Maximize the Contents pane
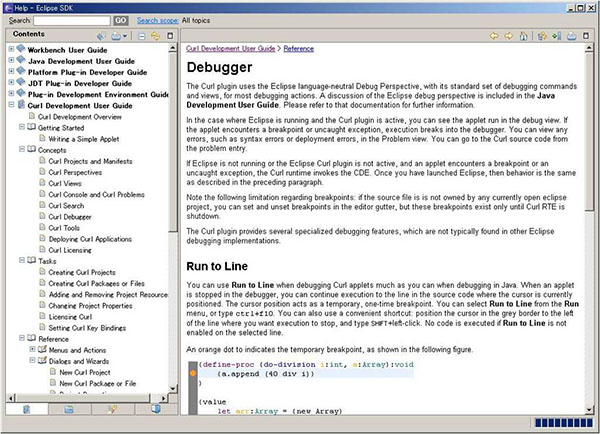This screenshot has width=600, height=434. click(170, 36)
